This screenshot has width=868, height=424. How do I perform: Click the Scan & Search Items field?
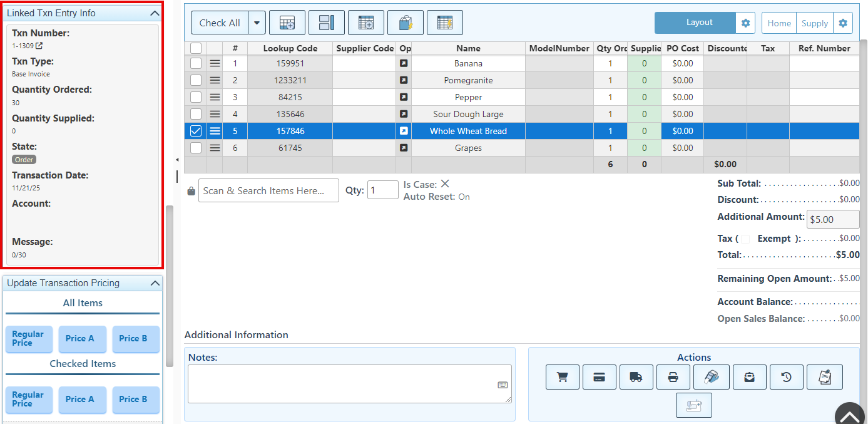268,190
